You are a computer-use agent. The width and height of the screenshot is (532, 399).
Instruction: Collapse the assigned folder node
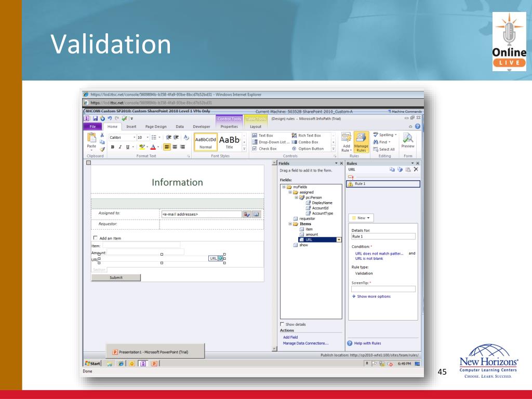[290, 192]
